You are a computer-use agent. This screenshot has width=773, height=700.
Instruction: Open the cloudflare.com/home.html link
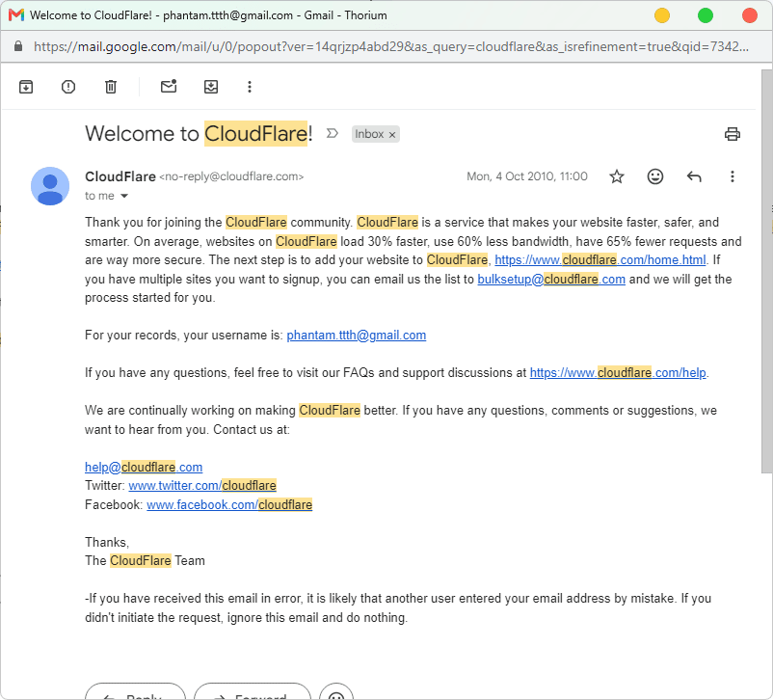(600, 260)
